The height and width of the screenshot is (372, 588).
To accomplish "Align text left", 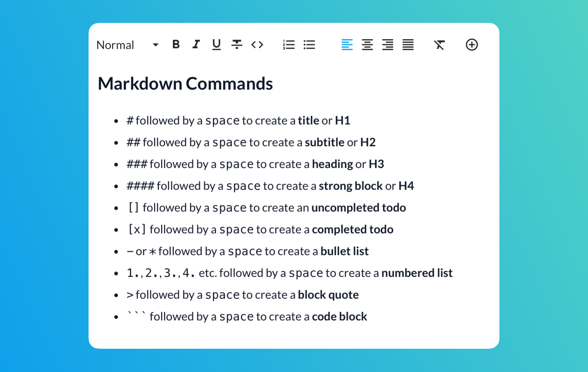I will [347, 45].
